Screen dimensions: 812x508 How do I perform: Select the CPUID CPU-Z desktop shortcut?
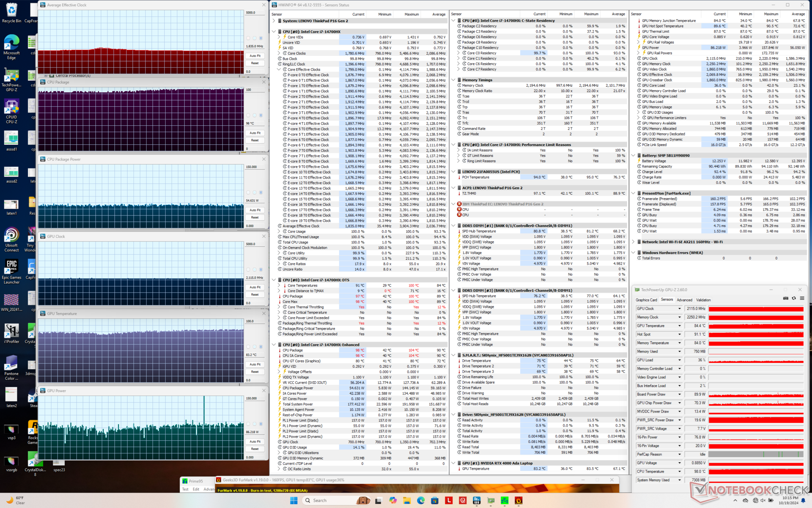coord(11,112)
